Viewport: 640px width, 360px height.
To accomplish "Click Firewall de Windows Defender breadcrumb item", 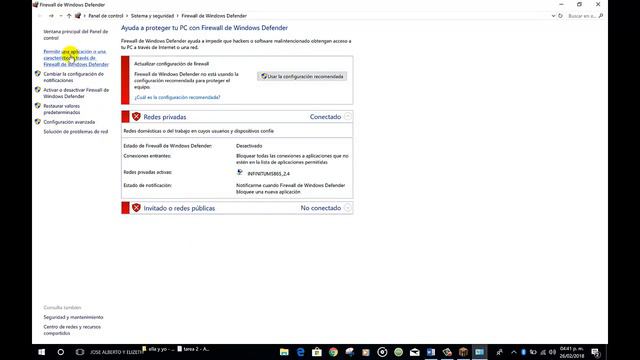I will (214, 16).
